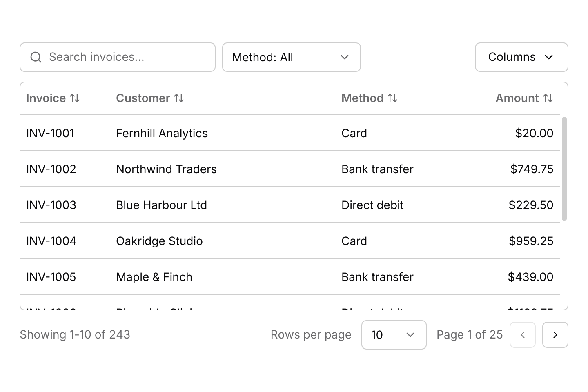Click the search magnifier icon
This screenshot has width=588, height=392.
pyautogui.click(x=36, y=57)
